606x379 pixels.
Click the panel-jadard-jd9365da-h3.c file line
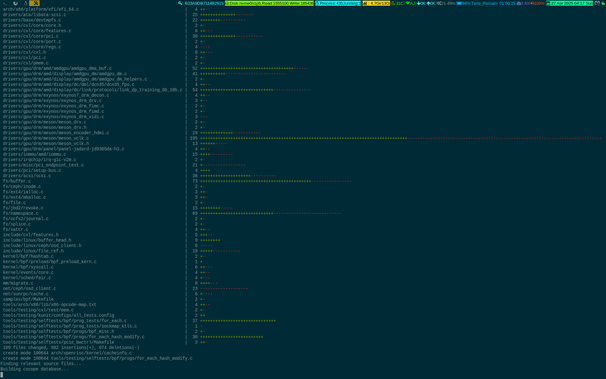point(63,149)
